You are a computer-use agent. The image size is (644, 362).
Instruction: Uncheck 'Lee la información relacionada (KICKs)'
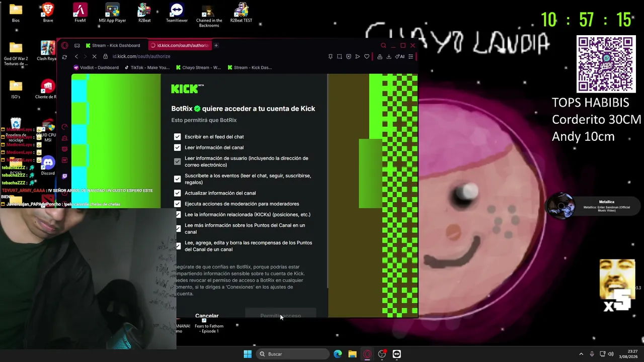point(179,215)
